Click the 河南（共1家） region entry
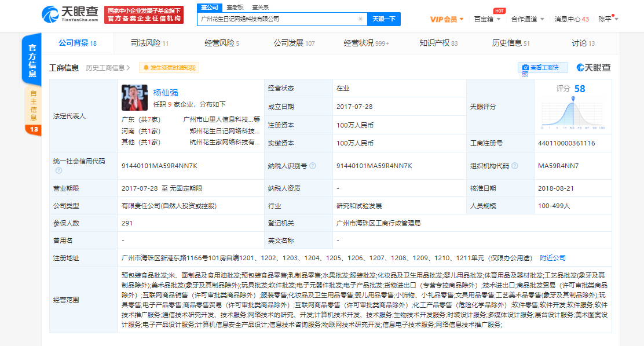This screenshot has width=644, height=346. (x=141, y=131)
